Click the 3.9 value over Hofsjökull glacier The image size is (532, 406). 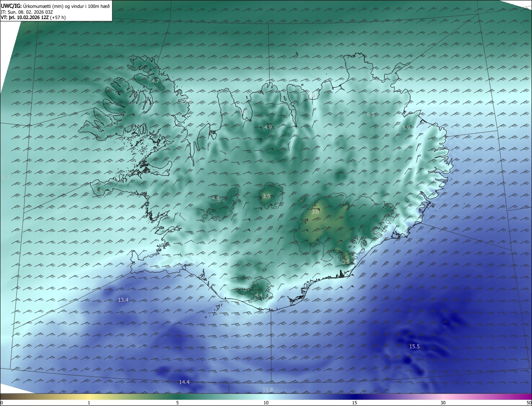tap(267, 196)
